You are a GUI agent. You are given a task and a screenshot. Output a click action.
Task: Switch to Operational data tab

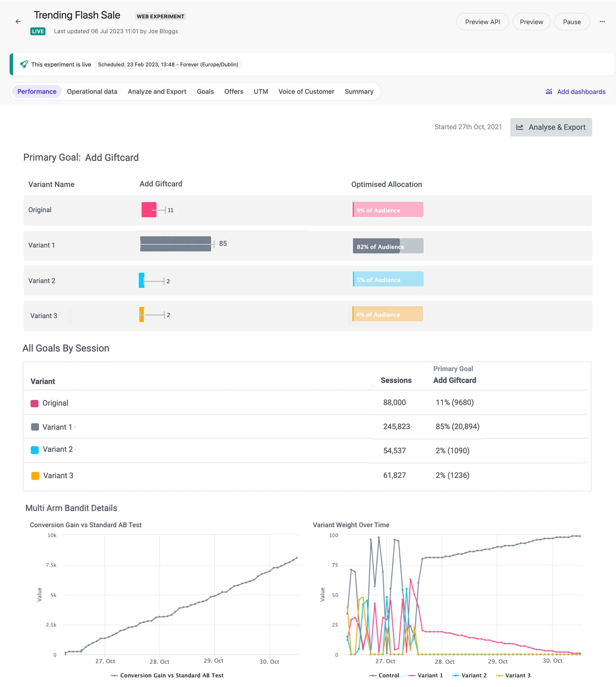click(x=92, y=92)
